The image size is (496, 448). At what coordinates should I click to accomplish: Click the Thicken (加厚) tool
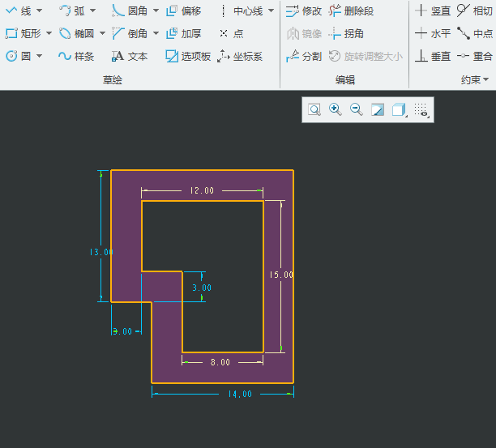pyautogui.click(x=183, y=34)
